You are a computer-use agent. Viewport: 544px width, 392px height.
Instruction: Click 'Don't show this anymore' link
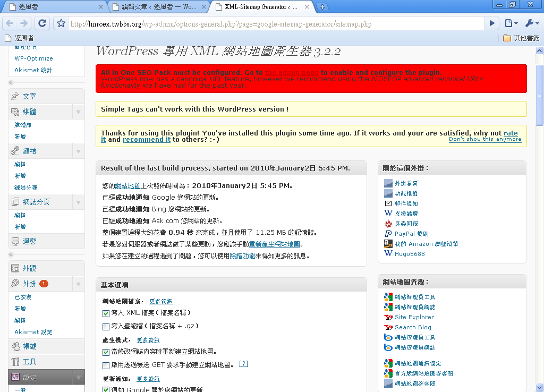[485, 139]
